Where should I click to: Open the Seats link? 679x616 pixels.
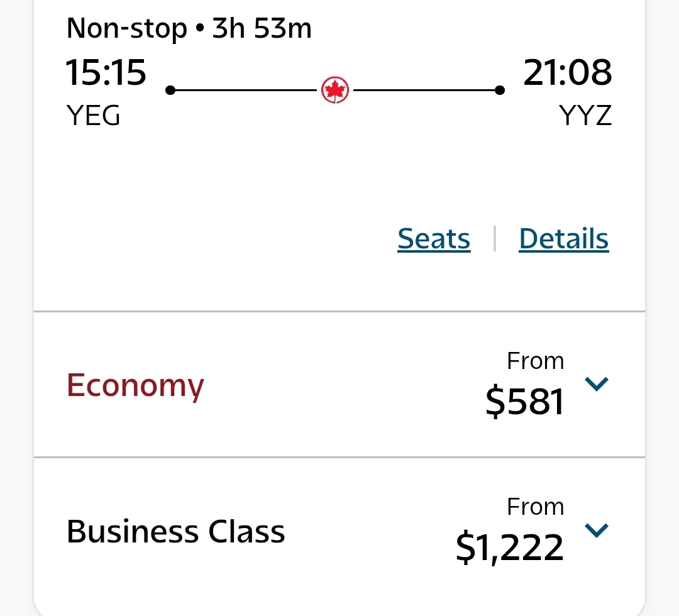click(x=434, y=239)
